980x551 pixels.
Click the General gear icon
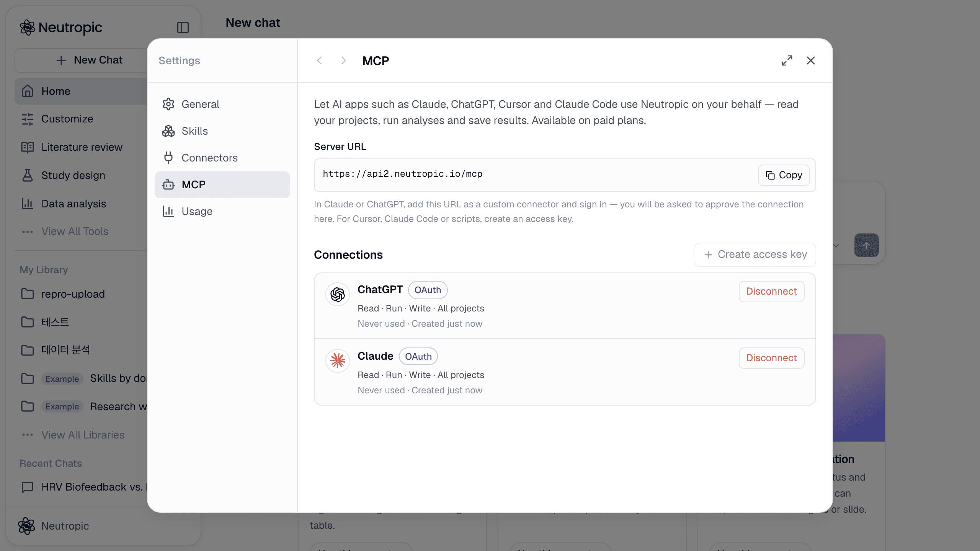click(x=168, y=104)
